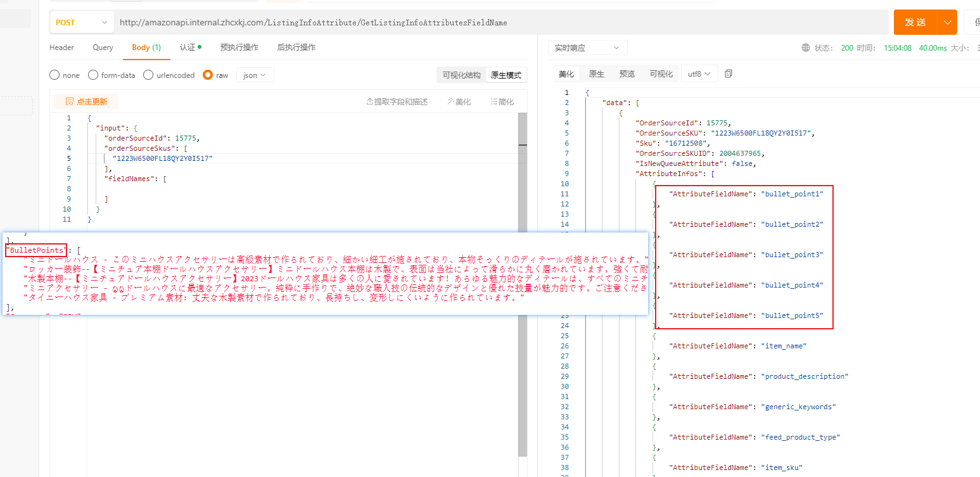
Task: Select the response 可视化 tab
Action: point(661,74)
